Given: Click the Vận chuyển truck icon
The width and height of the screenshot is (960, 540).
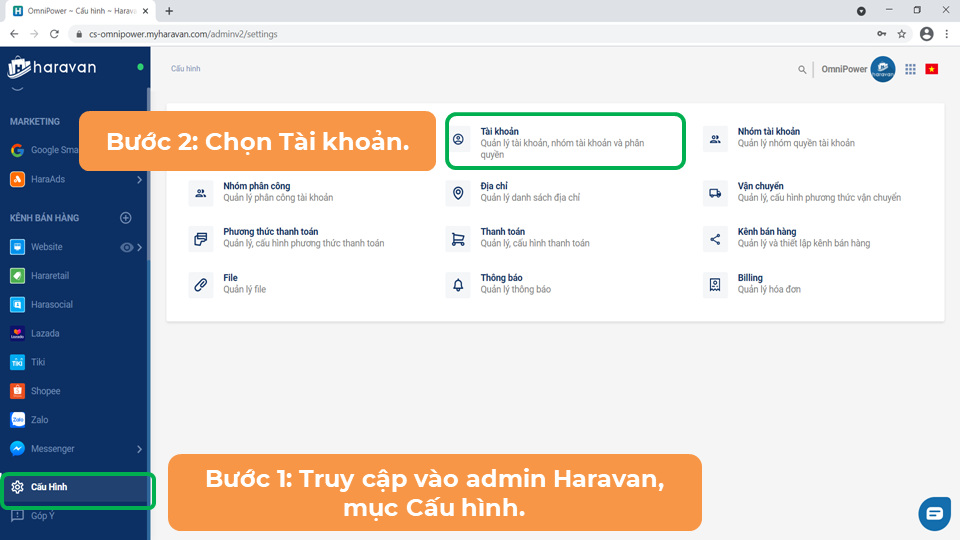Looking at the screenshot, I should 715,193.
